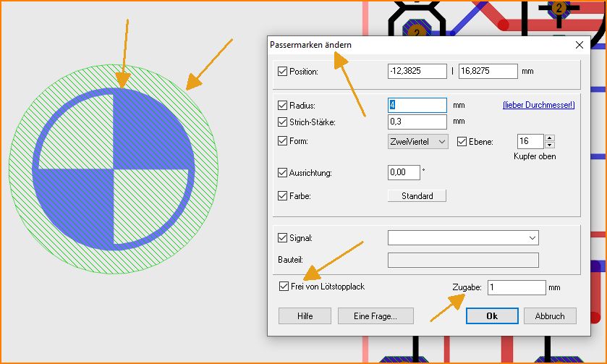Uncheck the Ebene checkbox
Image resolution: width=607 pixels, height=364 pixels.
pos(463,142)
